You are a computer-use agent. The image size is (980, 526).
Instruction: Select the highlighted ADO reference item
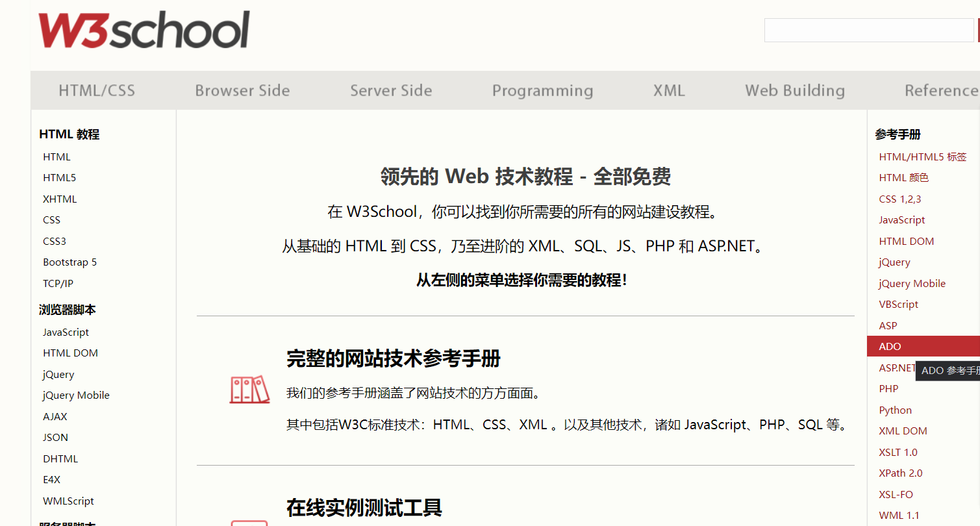(x=890, y=347)
